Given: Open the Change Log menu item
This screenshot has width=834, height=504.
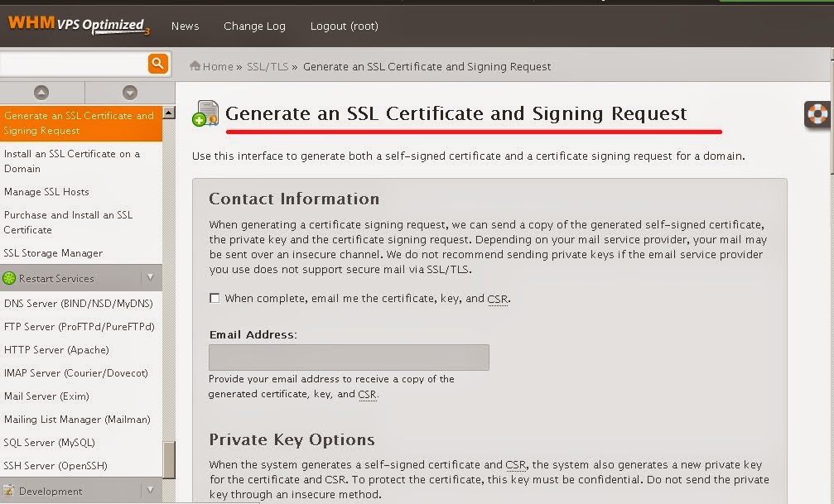Looking at the screenshot, I should (x=254, y=26).
